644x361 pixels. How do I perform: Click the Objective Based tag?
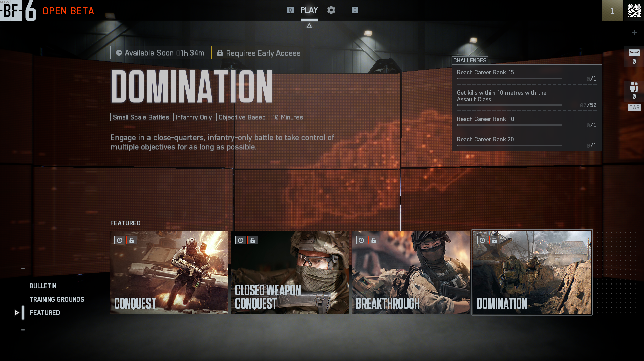tap(242, 117)
